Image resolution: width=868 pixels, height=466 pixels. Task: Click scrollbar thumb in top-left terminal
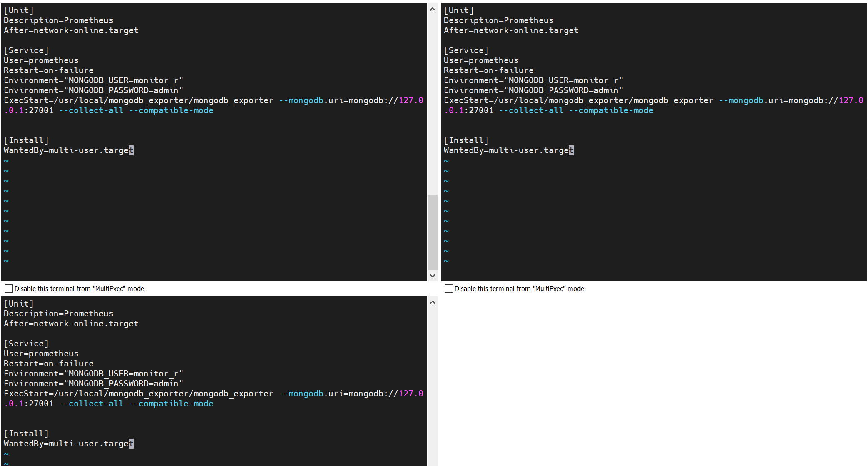pos(433,232)
